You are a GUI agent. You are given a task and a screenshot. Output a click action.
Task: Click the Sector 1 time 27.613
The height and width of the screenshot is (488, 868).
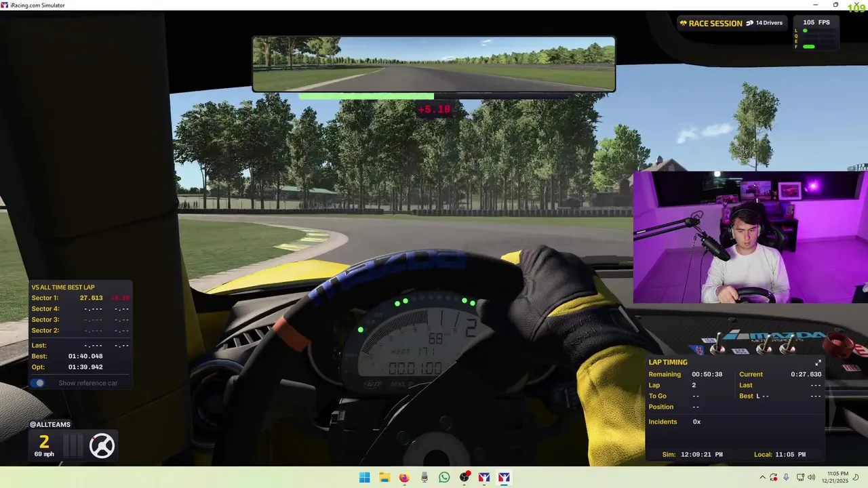pyautogui.click(x=91, y=298)
